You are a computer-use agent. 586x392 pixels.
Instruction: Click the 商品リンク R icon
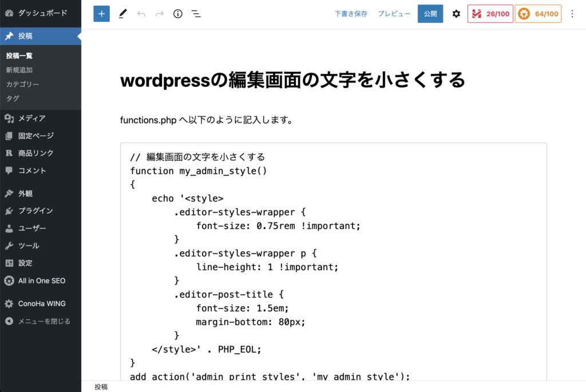pyautogui.click(x=9, y=153)
